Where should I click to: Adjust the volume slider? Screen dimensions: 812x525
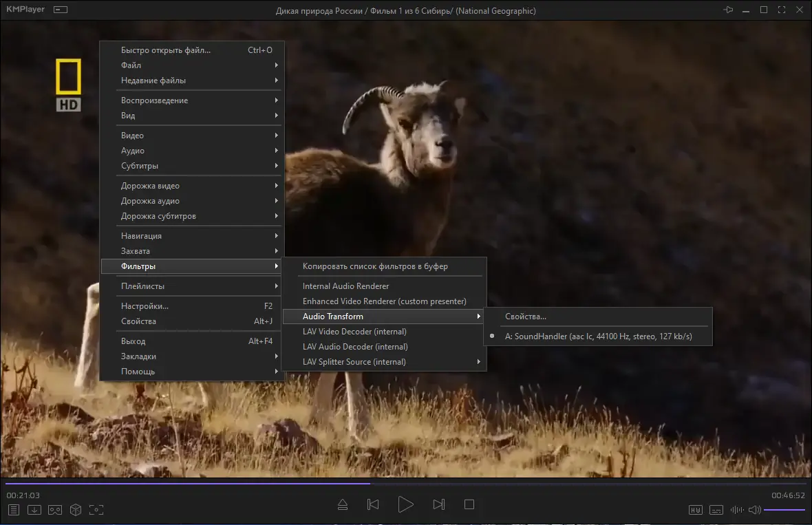784,510
